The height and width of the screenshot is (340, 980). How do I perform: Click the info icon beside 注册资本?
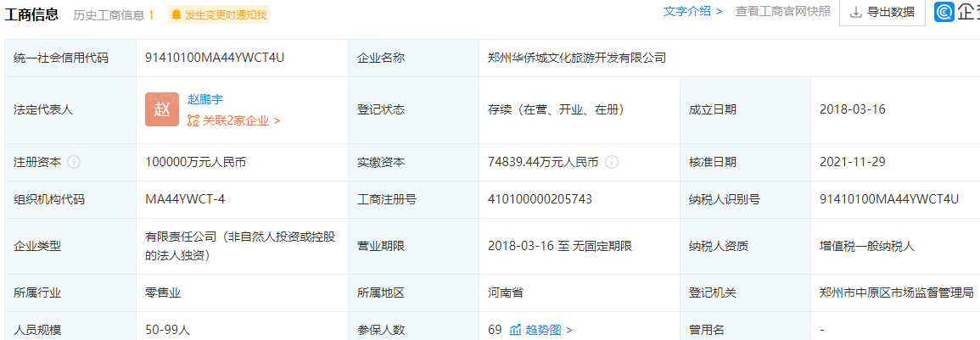coord(74,162)
